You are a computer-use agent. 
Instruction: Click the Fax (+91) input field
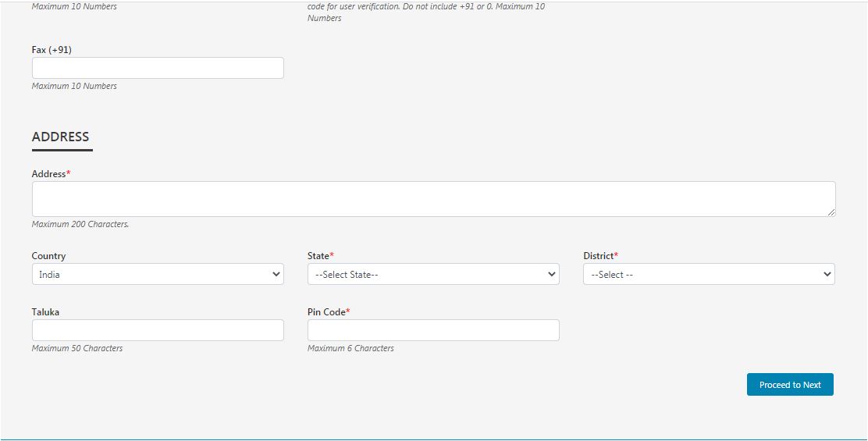point(158,68)
